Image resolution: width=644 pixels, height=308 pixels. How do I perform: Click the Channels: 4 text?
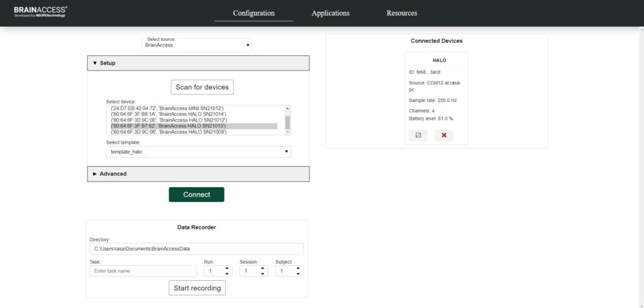(x=422, y=111)
